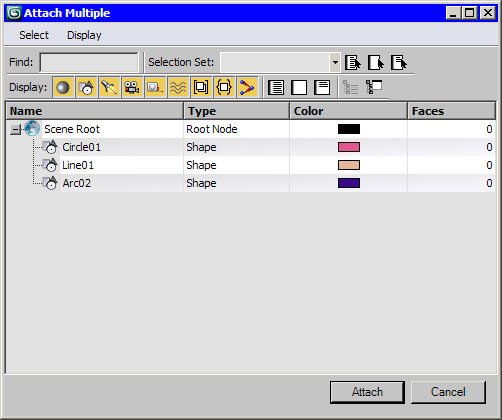Image resolution: width=502 pixels, height=420 pixels.
Task: Click the Display Groups filter icon
Action: click(x=201, y=88)
